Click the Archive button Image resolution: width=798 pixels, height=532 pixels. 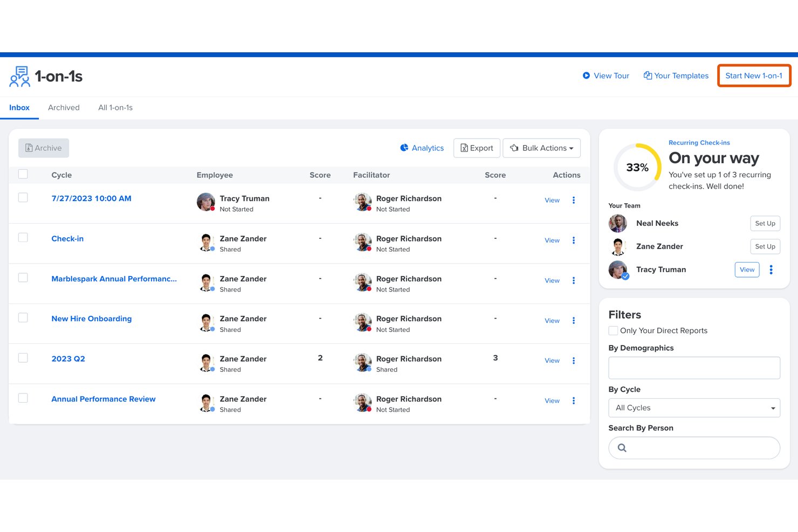pyautogui.click(x=44, y=148)
